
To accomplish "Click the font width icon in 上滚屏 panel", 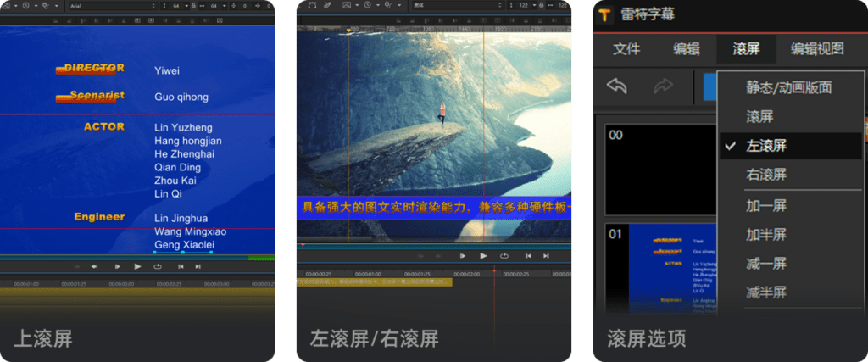I will (202, 6).
